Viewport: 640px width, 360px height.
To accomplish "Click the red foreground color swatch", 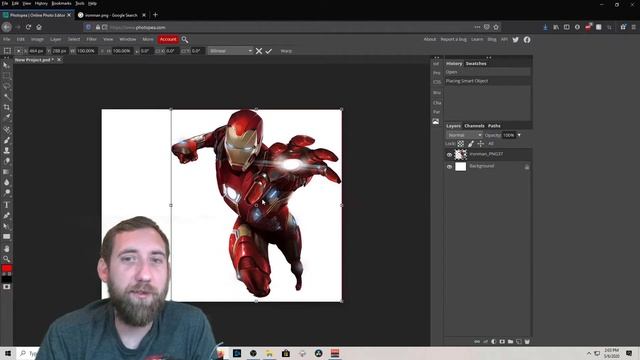I will [7, 269].
